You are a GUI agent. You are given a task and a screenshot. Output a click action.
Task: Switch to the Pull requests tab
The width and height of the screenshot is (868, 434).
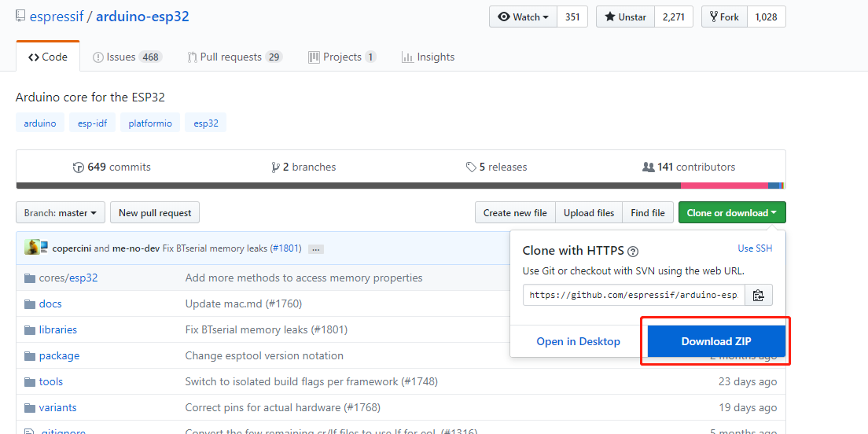235,57
